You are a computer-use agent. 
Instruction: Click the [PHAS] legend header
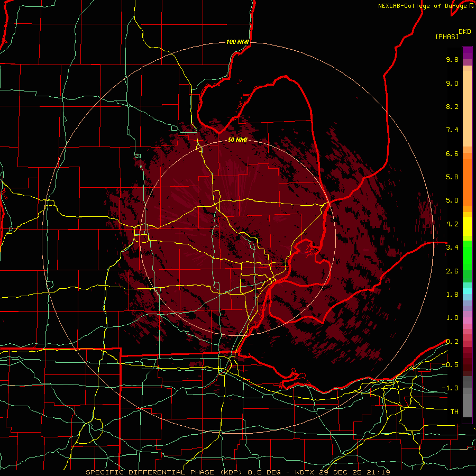[447, 36]
